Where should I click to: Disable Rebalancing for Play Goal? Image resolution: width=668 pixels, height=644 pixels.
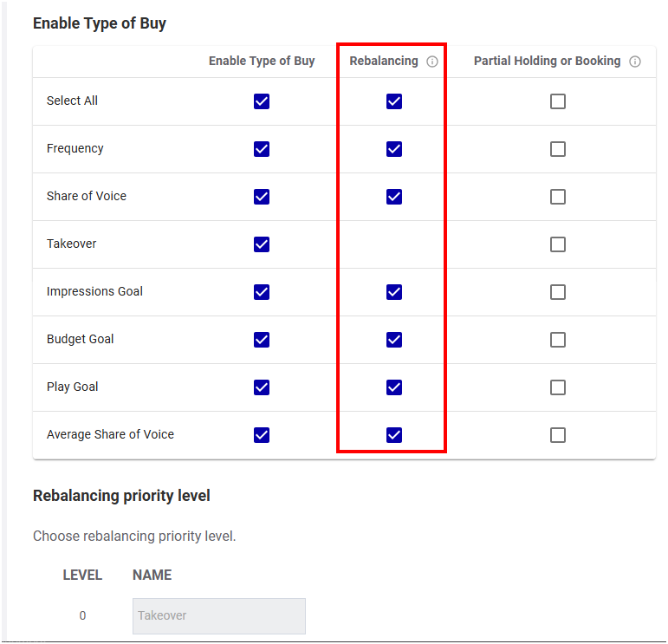click(x=394, y=387)
